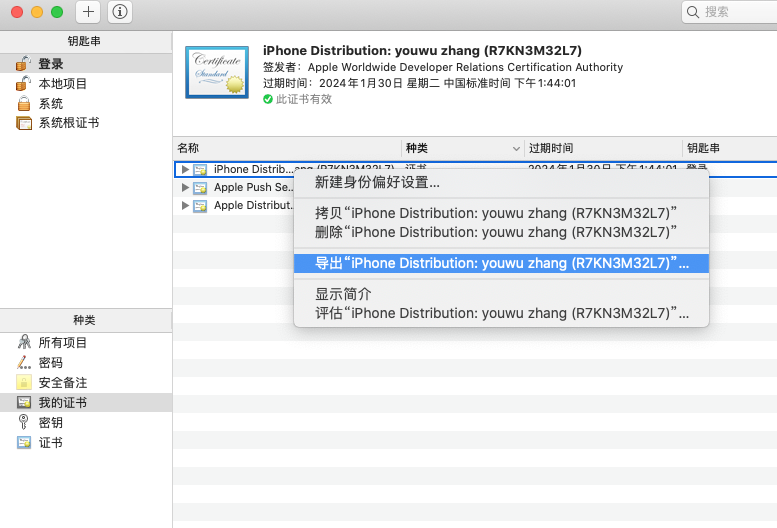Image resolution: width=777 pixels, height=528 pixels.
Task: Click the padlock icon beside 本地项目
Action: [x=23, y=83]
